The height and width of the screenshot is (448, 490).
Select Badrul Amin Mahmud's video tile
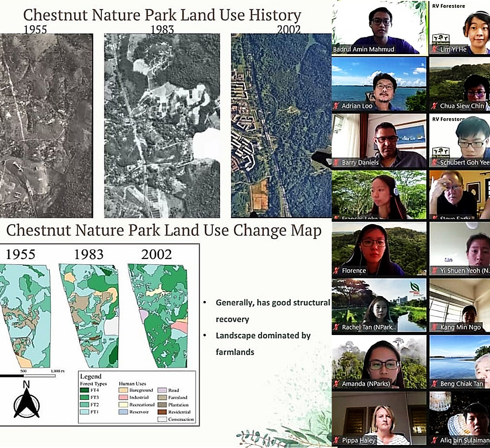[x=379, y=27]
